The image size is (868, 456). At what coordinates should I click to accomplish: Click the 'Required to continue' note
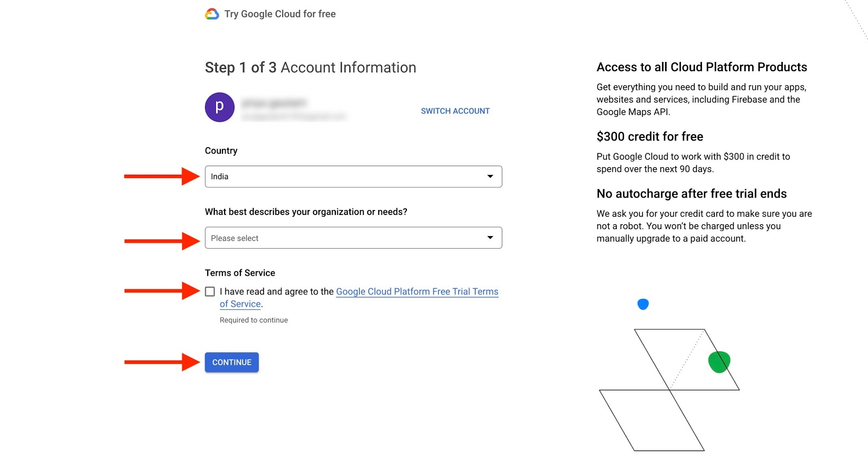pos(254,320)
